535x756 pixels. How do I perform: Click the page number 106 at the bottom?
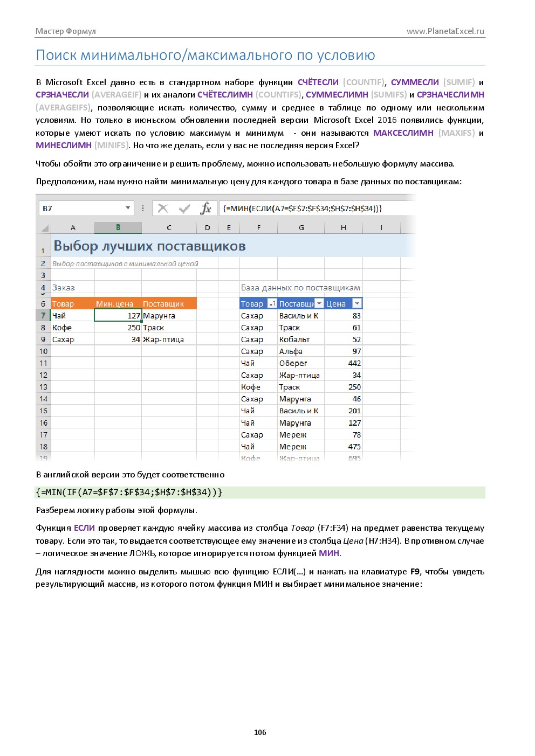(x=260, y=732)
